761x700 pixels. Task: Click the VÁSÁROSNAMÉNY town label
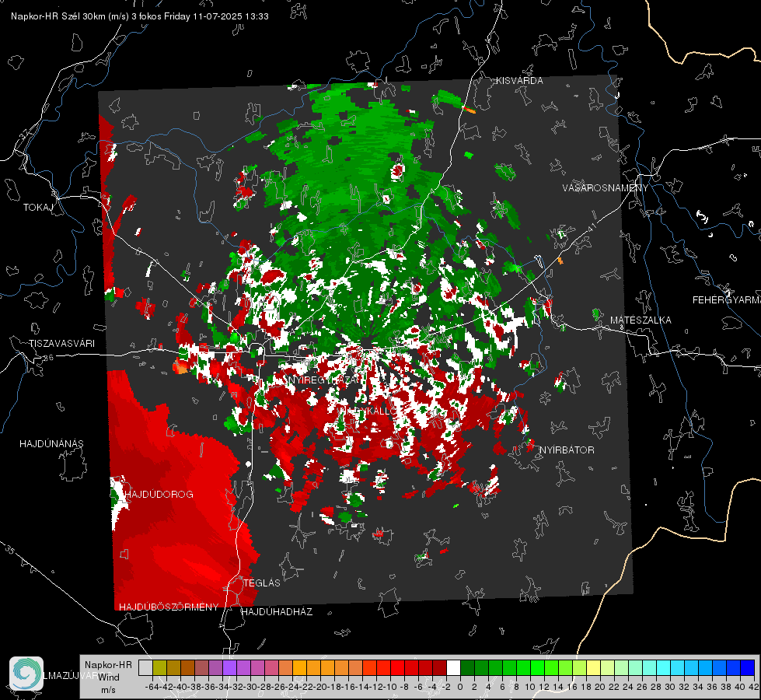click(x=606, y=188)
